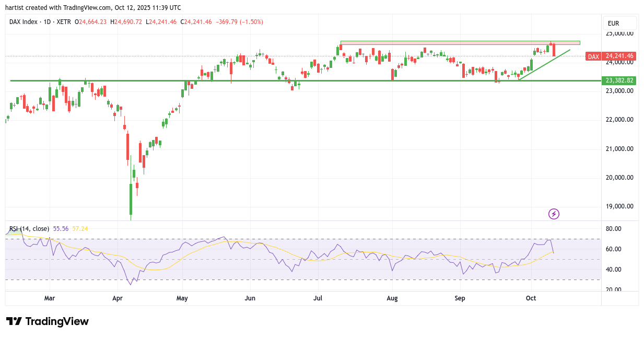Click the Oct label on time axis
Viewport: 644px width, 337px height.
(531, 298)
